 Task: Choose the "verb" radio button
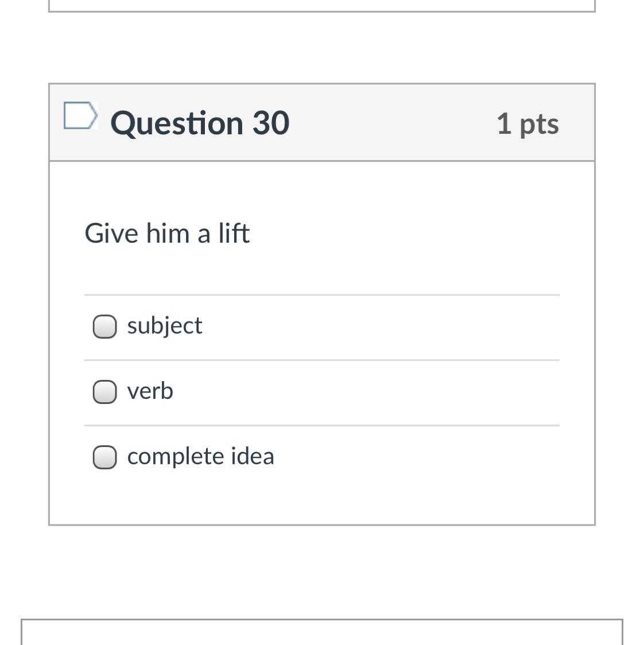104,392
